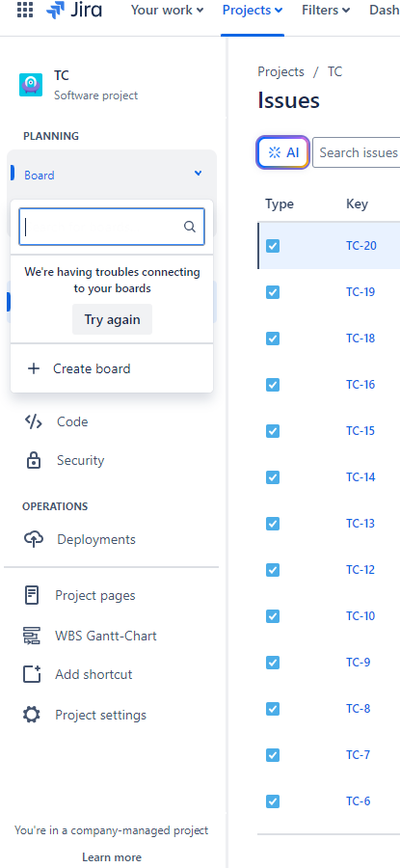Open issue TC-8
This screenshot has height=868, width=400.
click(358, 709)
